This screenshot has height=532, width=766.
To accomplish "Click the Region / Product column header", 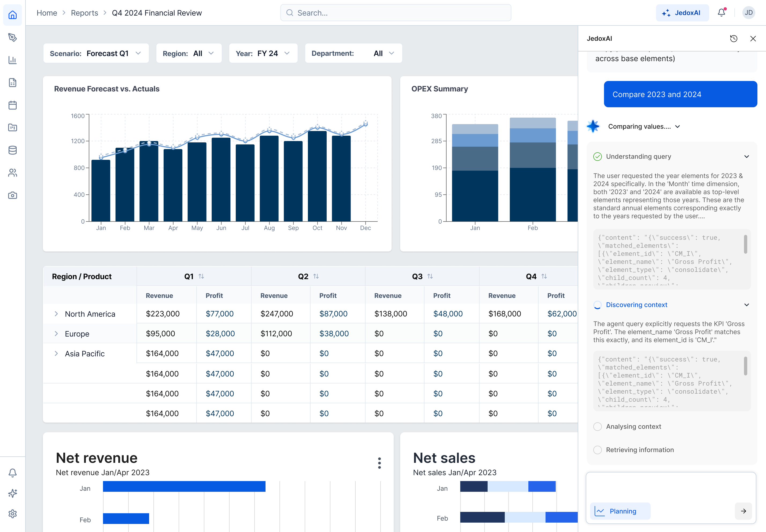I will [82, 276].
